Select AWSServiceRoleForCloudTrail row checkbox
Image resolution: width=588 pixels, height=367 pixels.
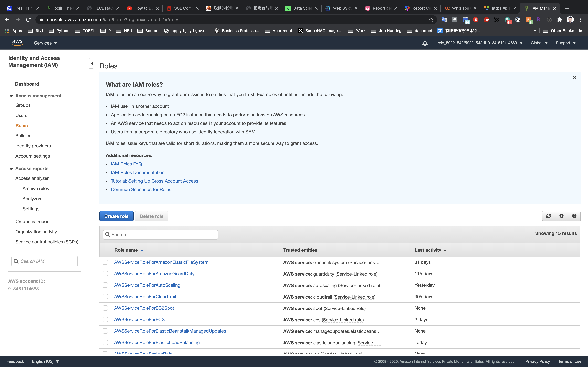coord(105,297)
